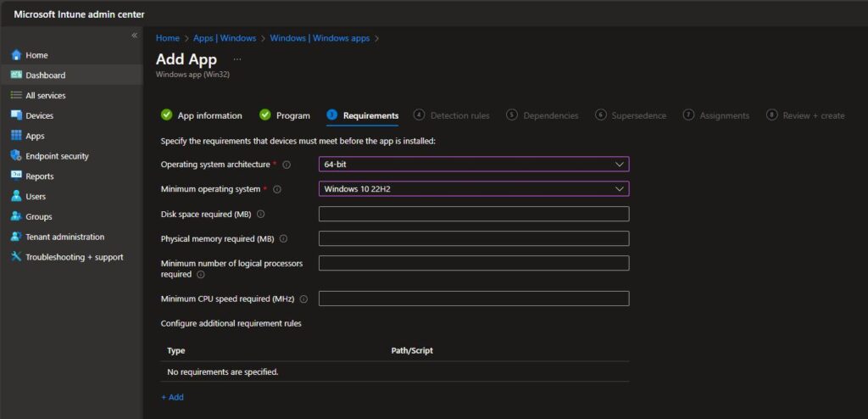Click the Apps | Windows breadcrumb link

tap(225, 38)
